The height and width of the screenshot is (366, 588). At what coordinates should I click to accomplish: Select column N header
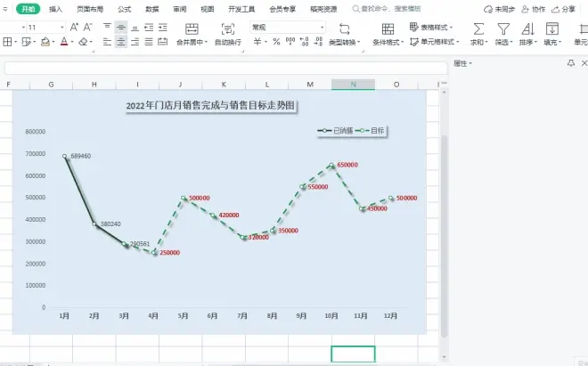(x=353, y=85)
